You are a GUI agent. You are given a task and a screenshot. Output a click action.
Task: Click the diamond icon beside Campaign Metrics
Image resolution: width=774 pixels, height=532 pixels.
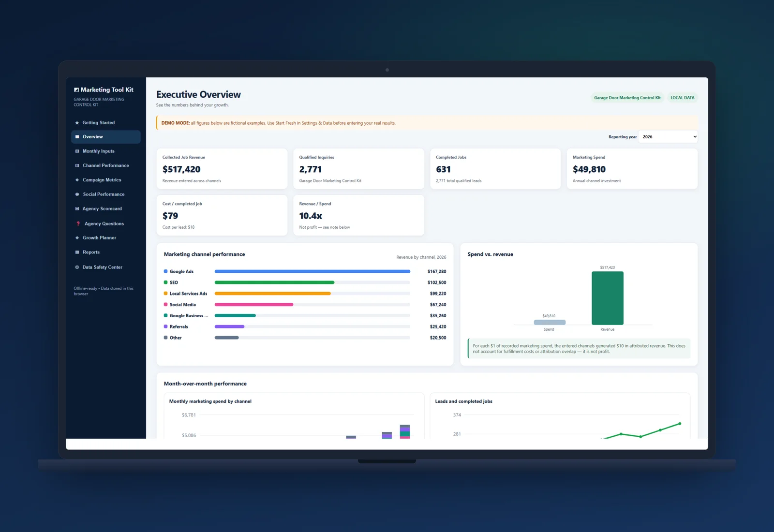[x=77, y=180]
